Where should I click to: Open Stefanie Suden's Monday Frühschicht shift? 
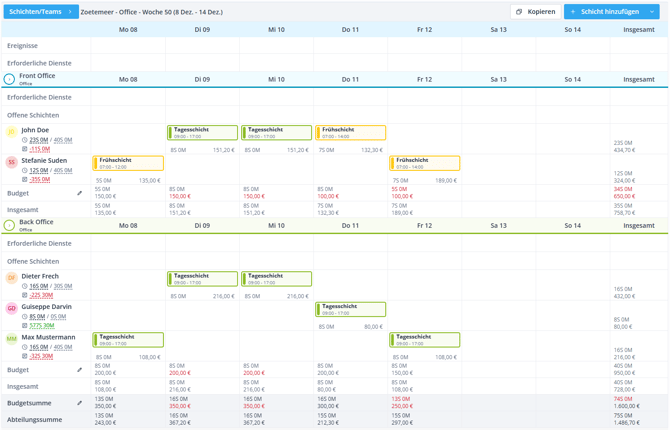(129, 163)
